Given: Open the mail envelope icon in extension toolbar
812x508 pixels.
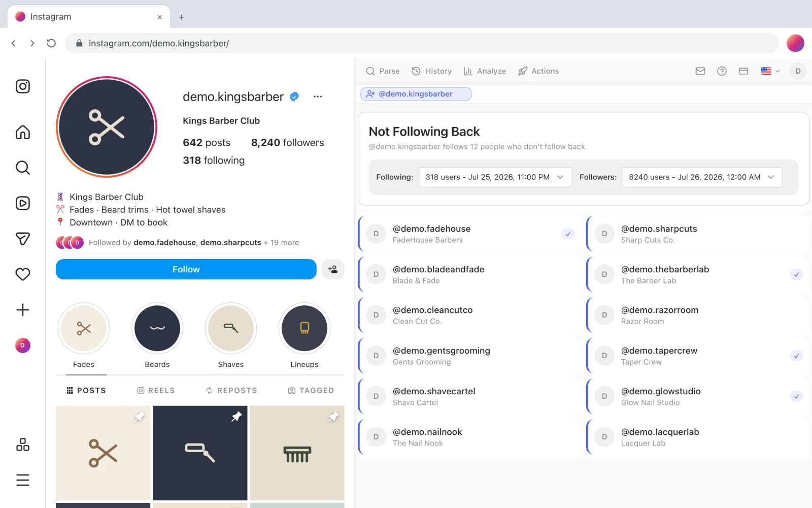Looking at the screenshot, I should click(700, 71).
